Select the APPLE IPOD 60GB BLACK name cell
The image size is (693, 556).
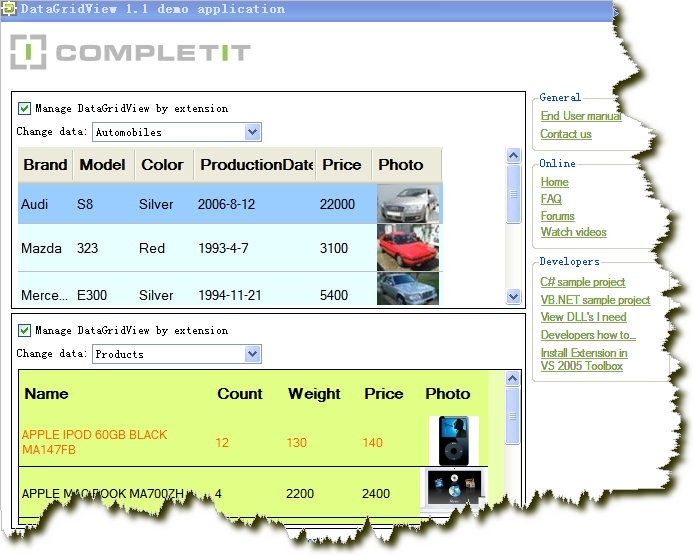coord(95,442)
